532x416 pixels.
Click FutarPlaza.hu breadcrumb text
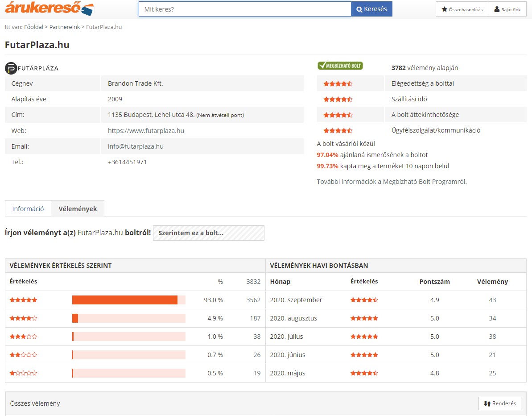click(x=104, y=27)
